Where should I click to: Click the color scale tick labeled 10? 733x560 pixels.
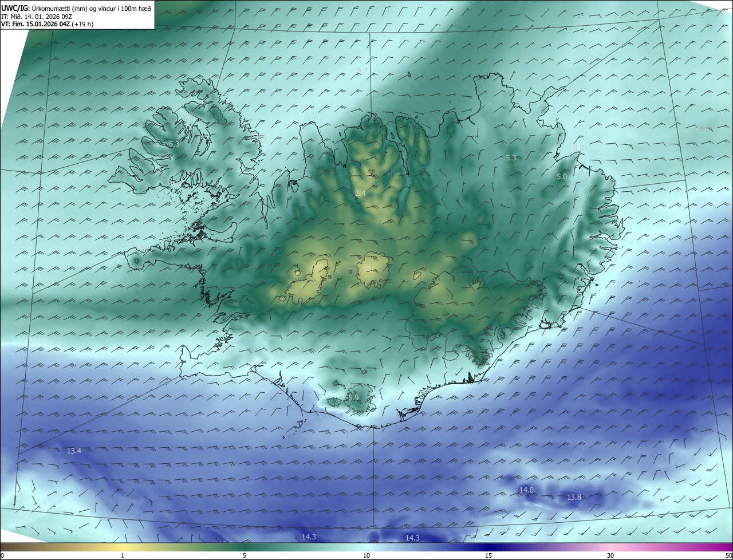(366, 555)
